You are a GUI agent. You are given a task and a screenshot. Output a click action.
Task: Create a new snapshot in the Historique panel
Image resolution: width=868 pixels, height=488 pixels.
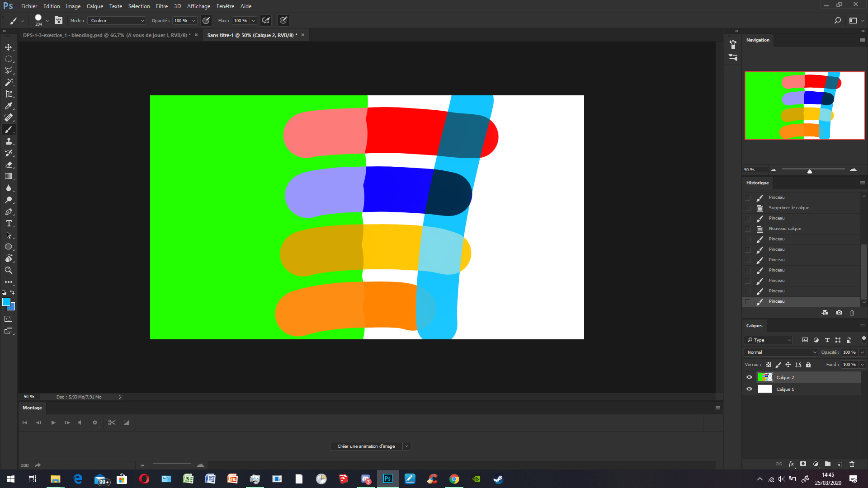[x=839, y=312]
